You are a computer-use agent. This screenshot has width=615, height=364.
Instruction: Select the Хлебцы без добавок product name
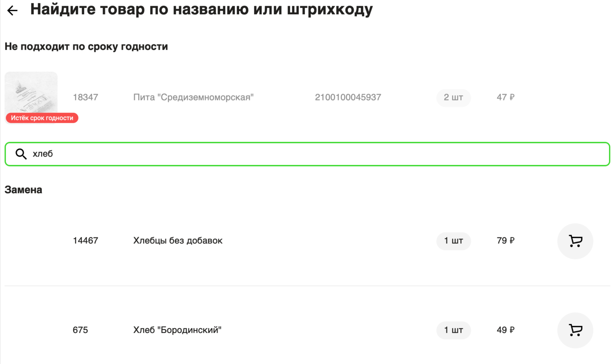[x=178, y=241]
